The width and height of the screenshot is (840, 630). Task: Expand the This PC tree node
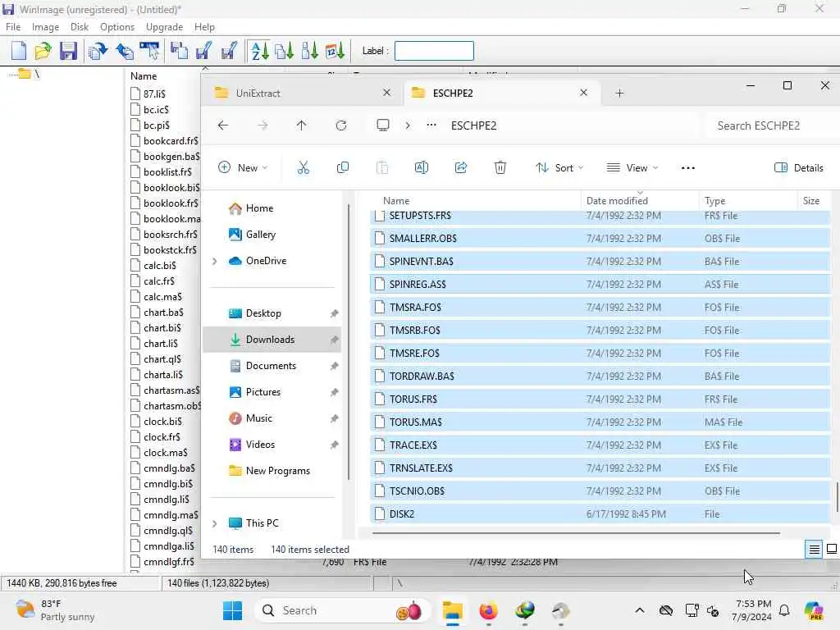(x=215, y=523)
